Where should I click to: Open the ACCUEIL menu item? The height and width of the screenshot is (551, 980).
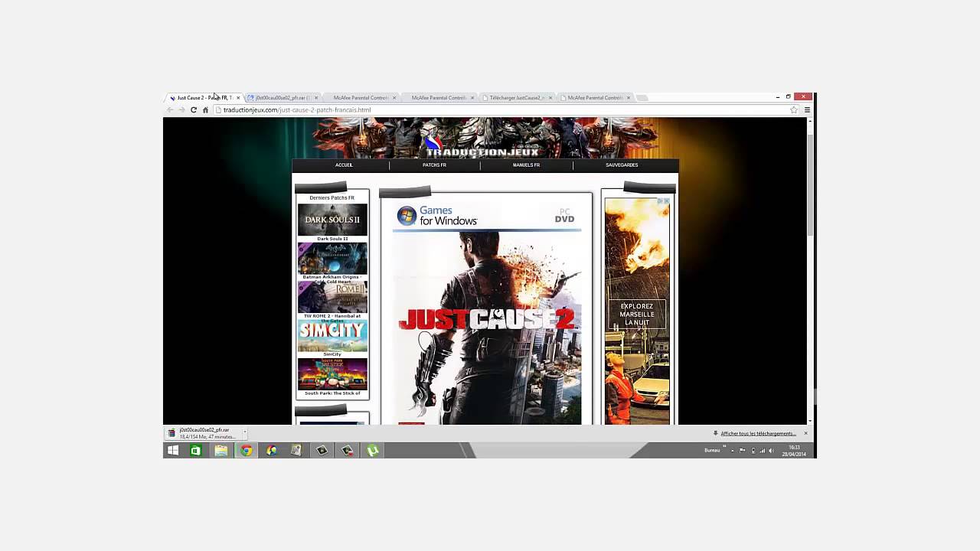[x=344, y=165]
